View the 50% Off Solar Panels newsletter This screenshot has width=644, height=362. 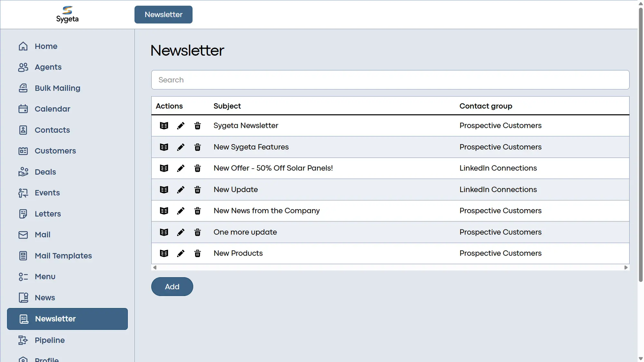[164, 168]
